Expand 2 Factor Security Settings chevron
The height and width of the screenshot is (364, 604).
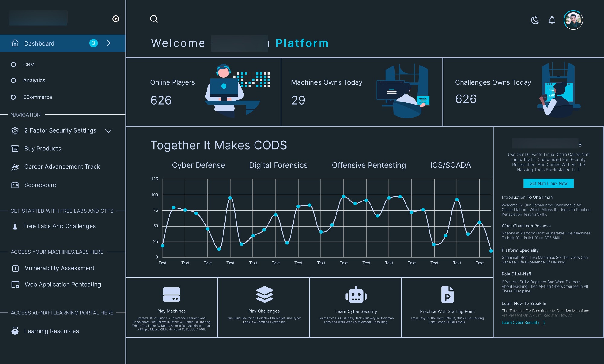pyautogui.click(x=108, y=131)
